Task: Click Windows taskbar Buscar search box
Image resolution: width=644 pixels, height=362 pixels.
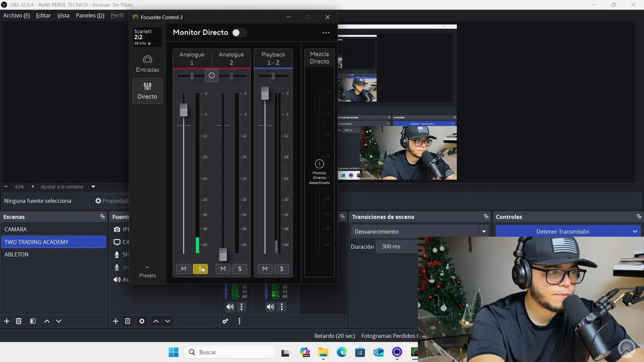Action: point(230,352)
